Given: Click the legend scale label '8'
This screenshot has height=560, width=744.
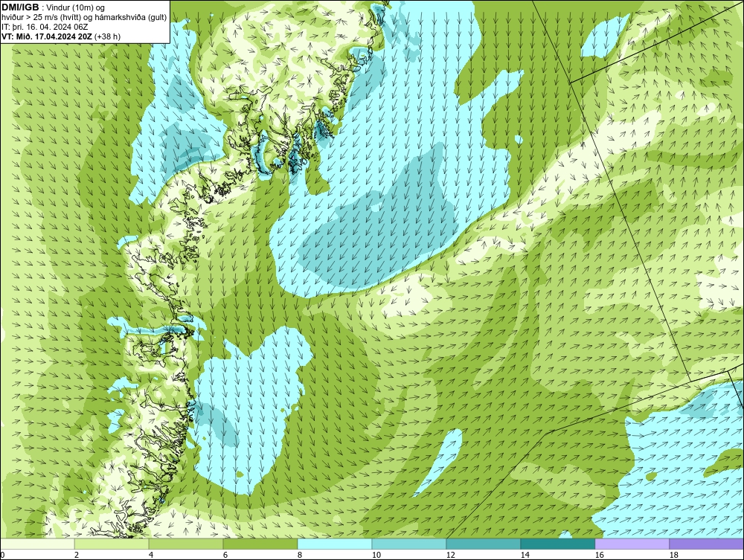Looking at the screenshot, I should click(300, 555).
